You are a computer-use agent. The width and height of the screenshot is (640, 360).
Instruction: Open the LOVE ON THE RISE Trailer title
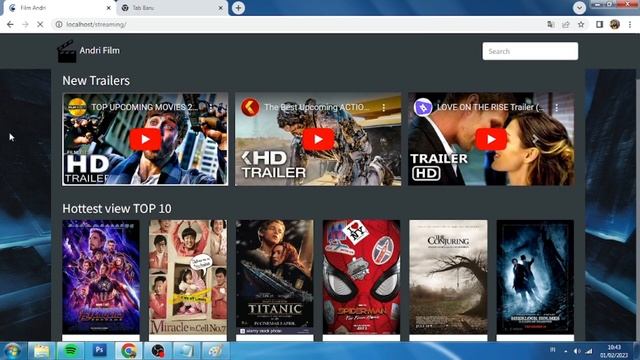[x=490, y=107]
